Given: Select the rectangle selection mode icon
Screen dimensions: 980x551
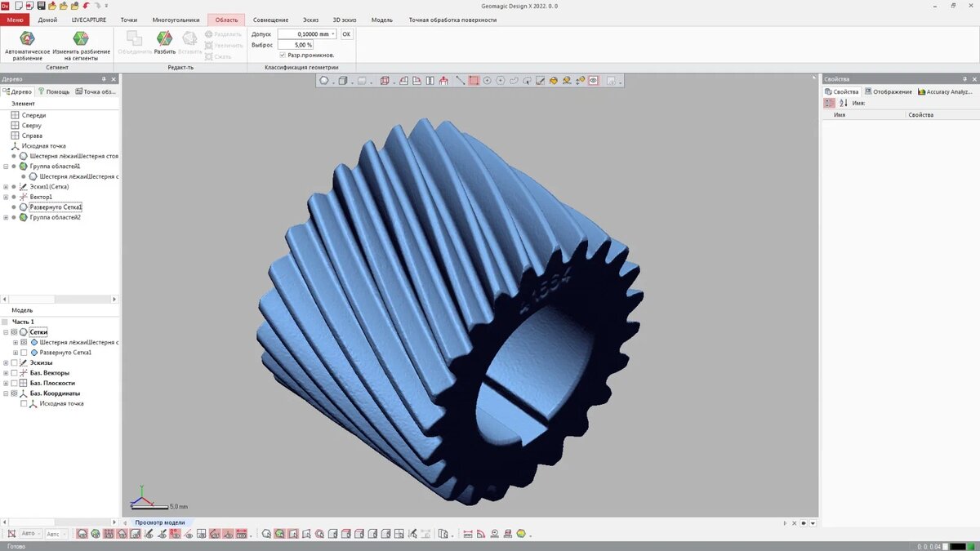Looking at the screenshot, I should coord(474,81).
